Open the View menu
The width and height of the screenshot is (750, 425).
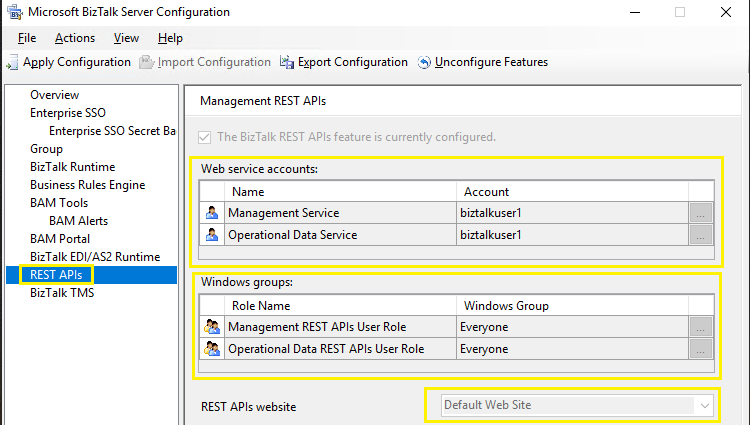tap(126, 38)
